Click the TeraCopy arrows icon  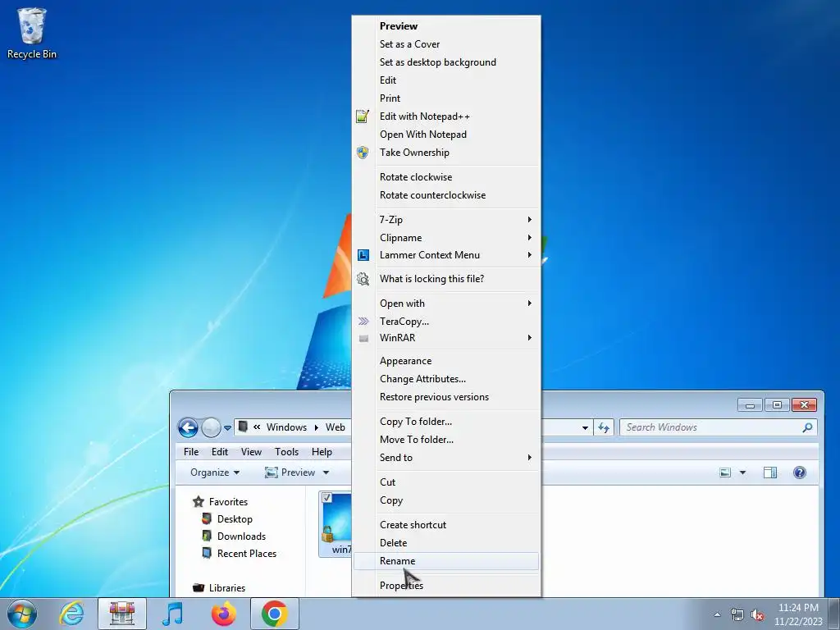pyautogui.click(x=363, y=322)
